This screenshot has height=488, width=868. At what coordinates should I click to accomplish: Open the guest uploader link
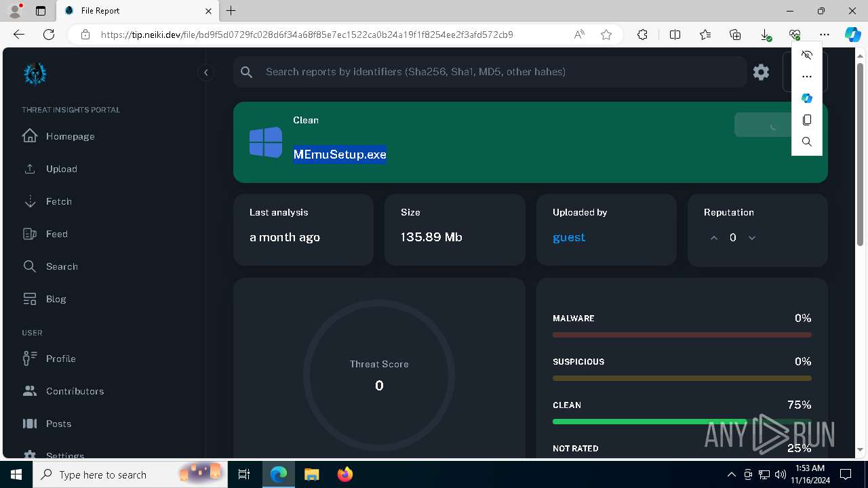tap(569, 237)
